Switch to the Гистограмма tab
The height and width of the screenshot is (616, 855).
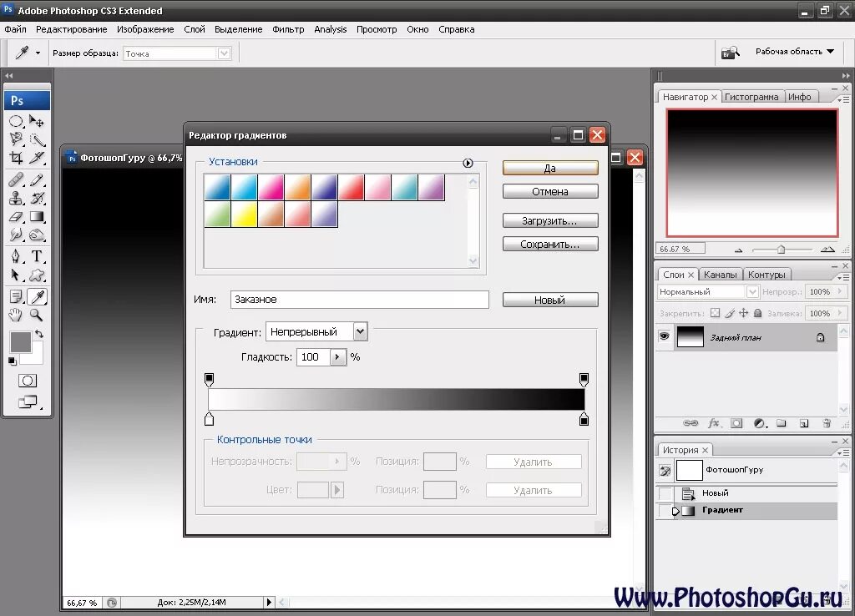point(751,97)
